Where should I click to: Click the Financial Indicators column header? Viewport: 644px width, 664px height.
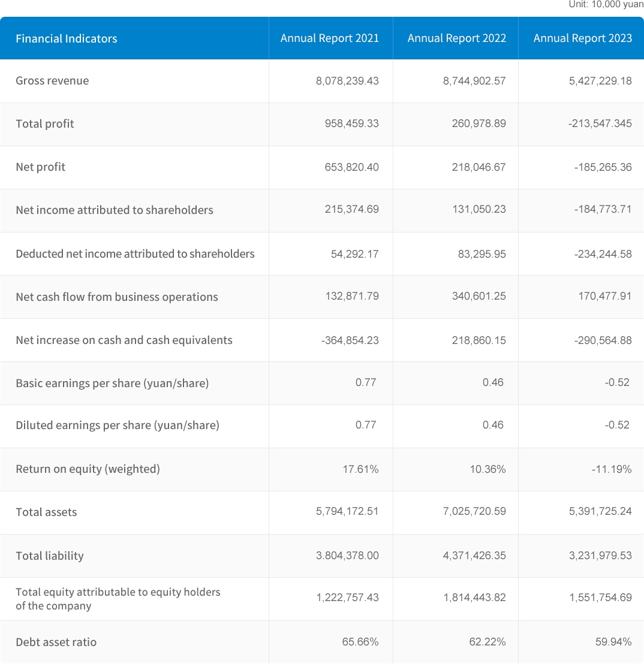pos(67,38)
